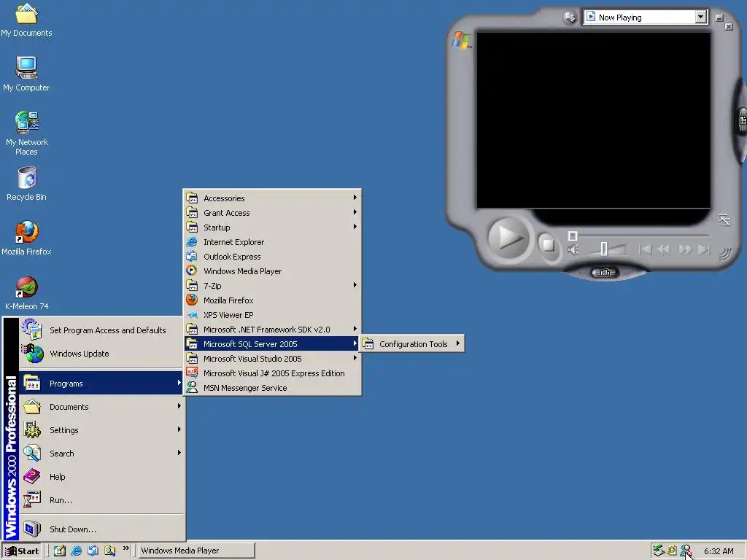Screen dimensions: 747x560
Task: Skip to previous track in Media Player
Action: (x=645, y=249)
